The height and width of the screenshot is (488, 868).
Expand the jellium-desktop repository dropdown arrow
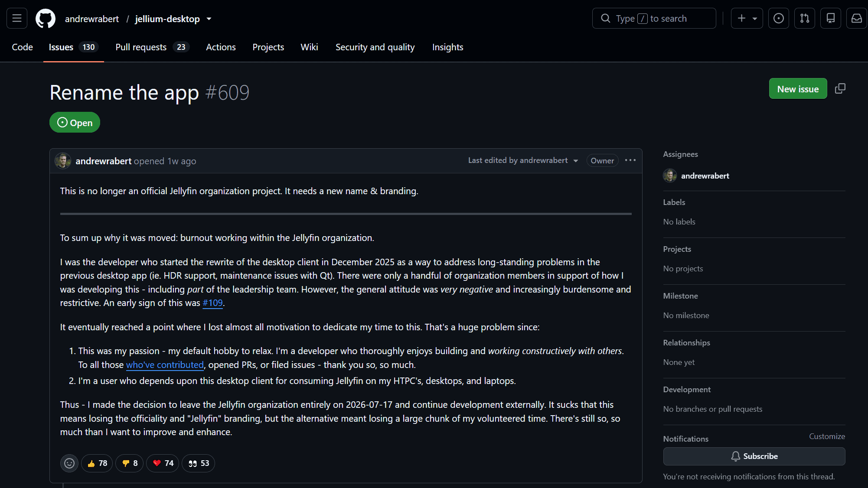coord(209,19)
